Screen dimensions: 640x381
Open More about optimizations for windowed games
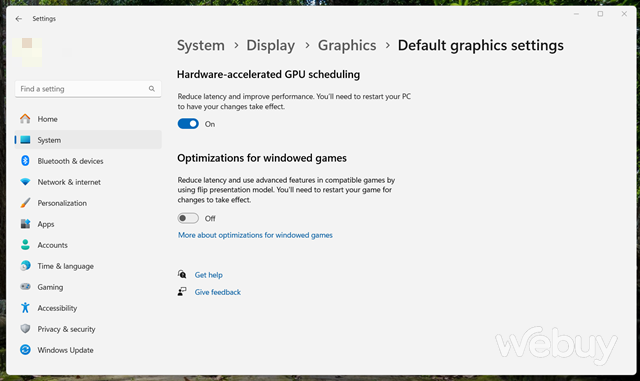click(x=255, y=235)
